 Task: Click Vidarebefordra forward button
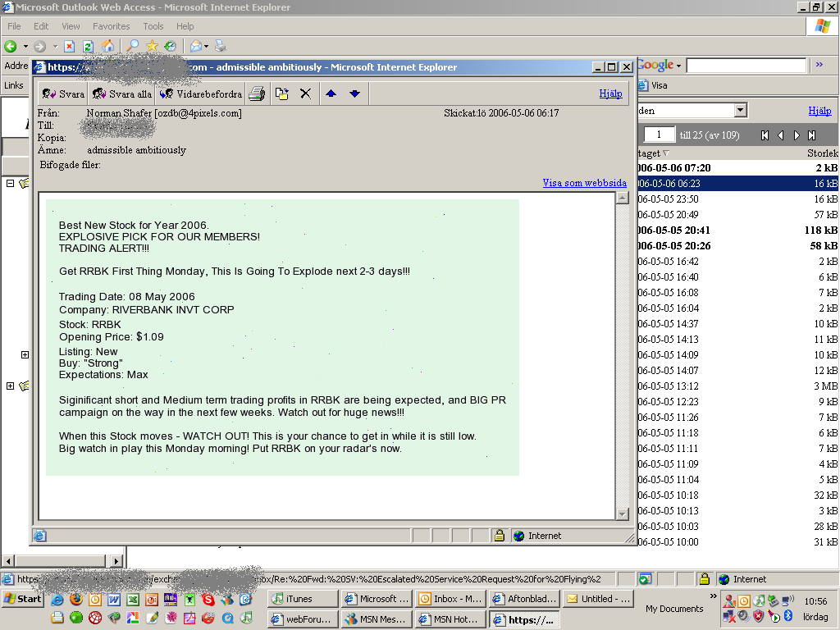point(200,94)
